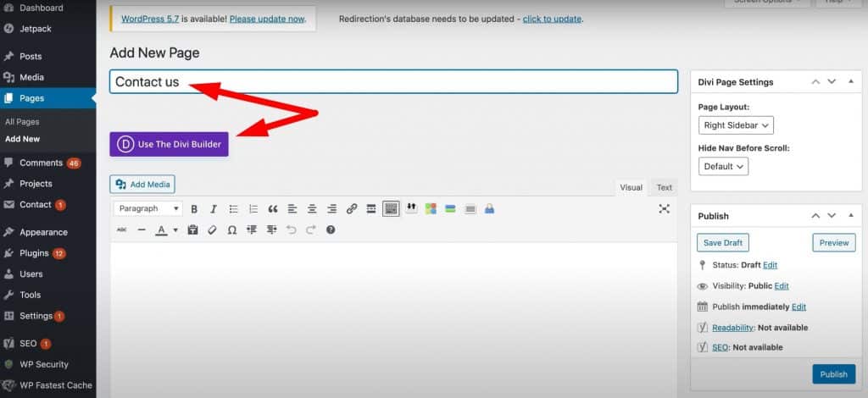The height and width of the screenshot is (398, 868).
Task: Move the Divi Page Settings panel up
Action: (815, 82)
